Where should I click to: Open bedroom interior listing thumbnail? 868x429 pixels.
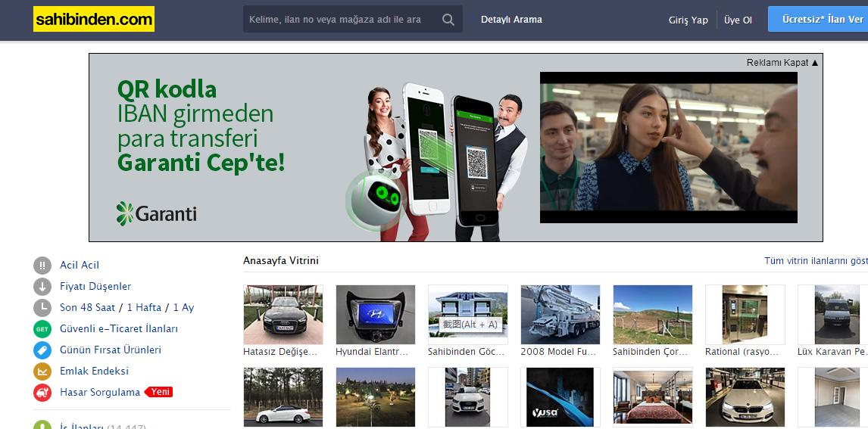(x=653, y=397)
